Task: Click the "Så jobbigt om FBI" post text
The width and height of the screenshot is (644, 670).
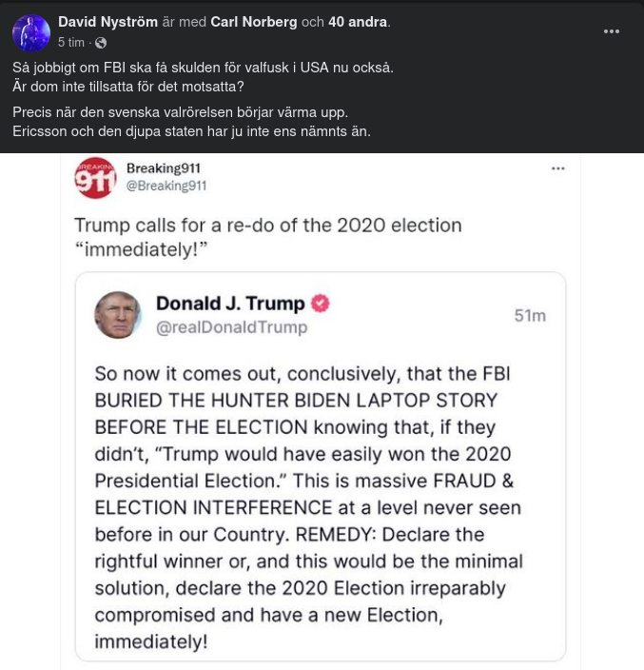Action: click(x=203, y=68)
